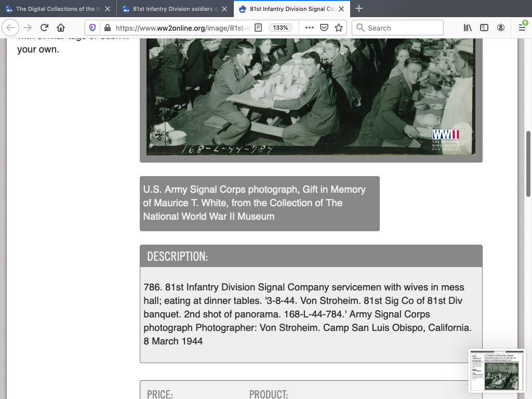
Task: Toggle reader view for this page
Action: tap(258, 28)
